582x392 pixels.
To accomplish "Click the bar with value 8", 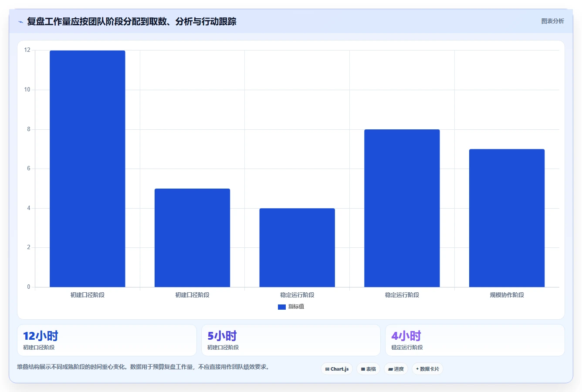I will (x=402, y=208).
